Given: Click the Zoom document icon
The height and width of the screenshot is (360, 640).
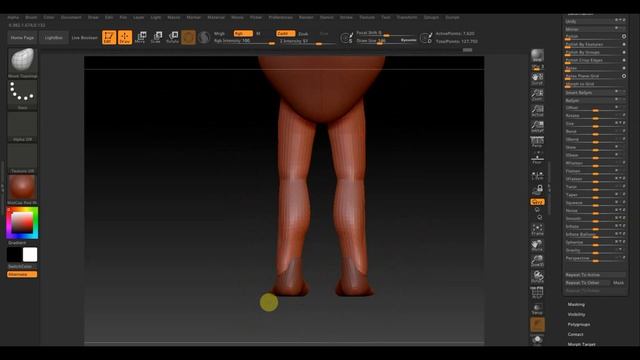Looking at the screenshot, I should click(x=537, y=95).
